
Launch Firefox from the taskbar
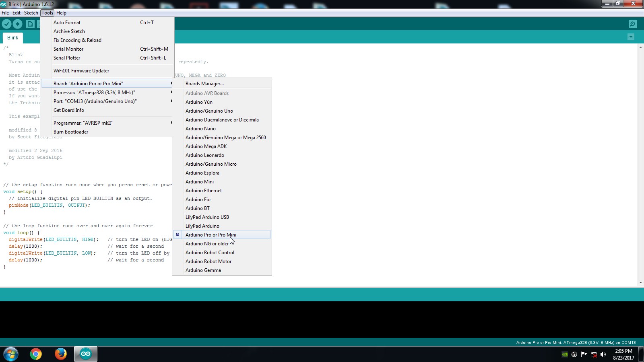(61, 354)
